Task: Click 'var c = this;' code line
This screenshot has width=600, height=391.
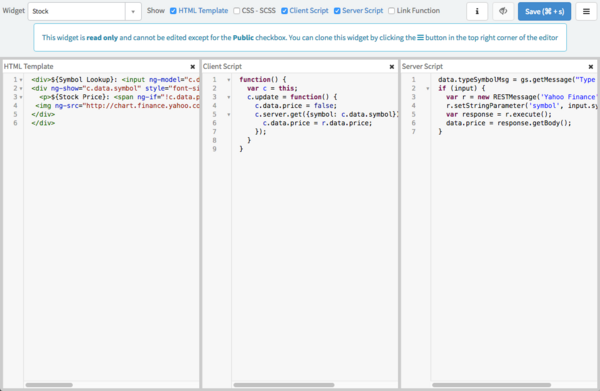Action: (x=272, y=88)
